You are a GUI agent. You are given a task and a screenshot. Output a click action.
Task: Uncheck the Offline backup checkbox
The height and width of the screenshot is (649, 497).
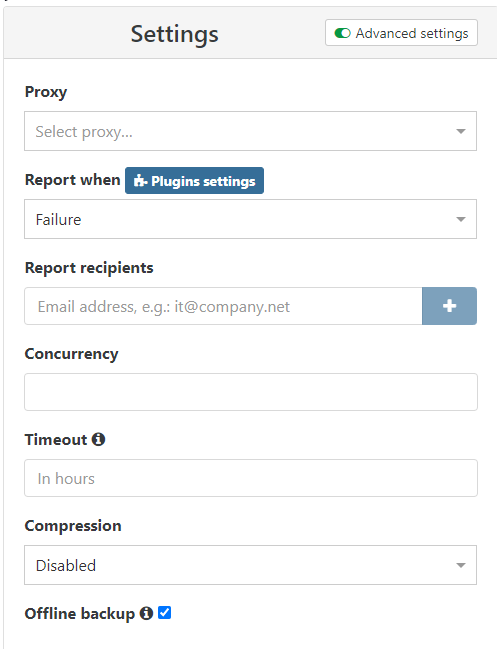coord(164,613)
